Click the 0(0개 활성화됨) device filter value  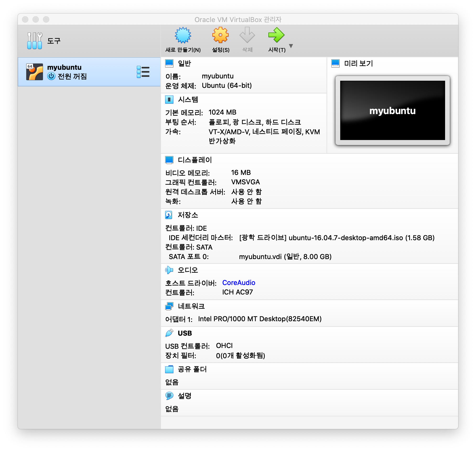(240, 356)
